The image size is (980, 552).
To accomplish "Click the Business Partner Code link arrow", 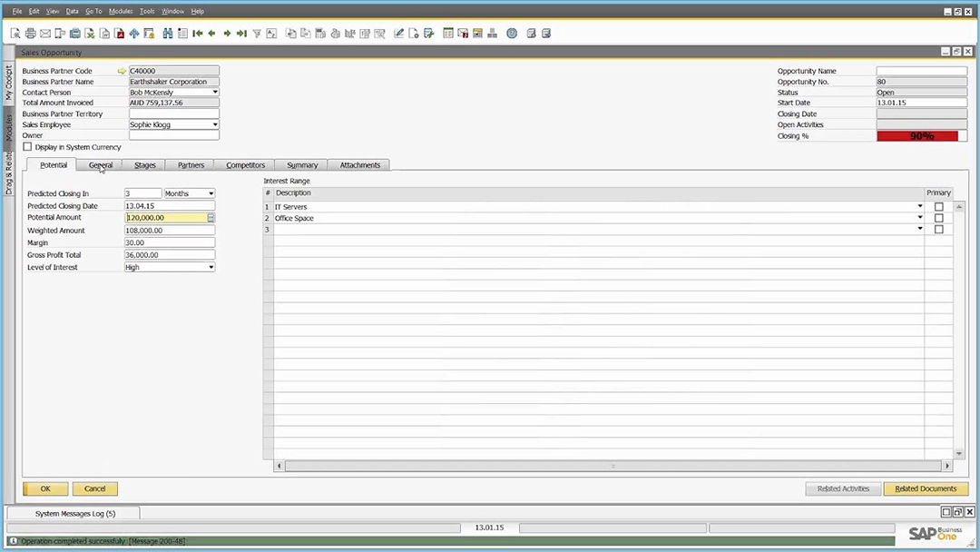I will click(122, 71).
